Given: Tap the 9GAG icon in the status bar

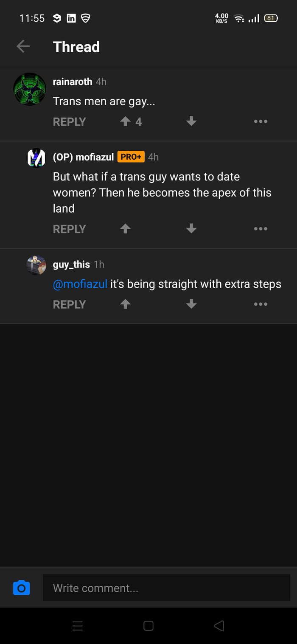Looking at the screenshot, I should (57, 18).
